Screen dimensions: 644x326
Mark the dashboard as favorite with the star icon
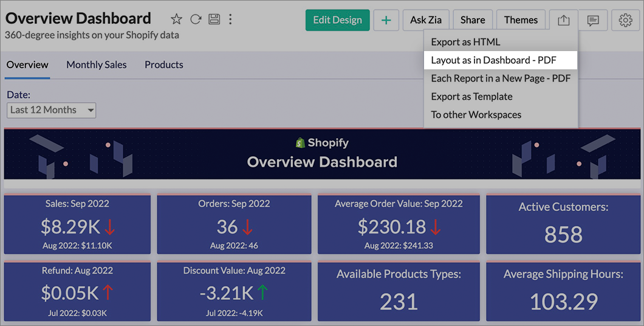click(x=176, y=19)
